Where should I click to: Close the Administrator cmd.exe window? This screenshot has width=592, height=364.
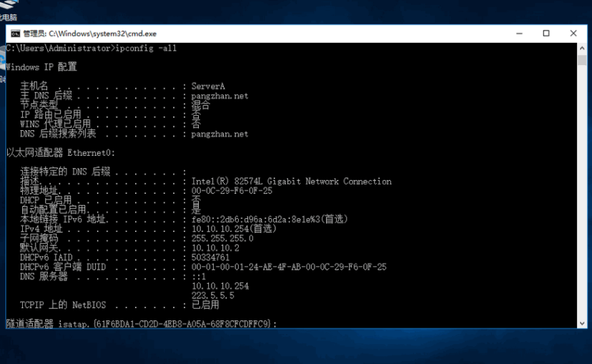[x=573, y=34]
